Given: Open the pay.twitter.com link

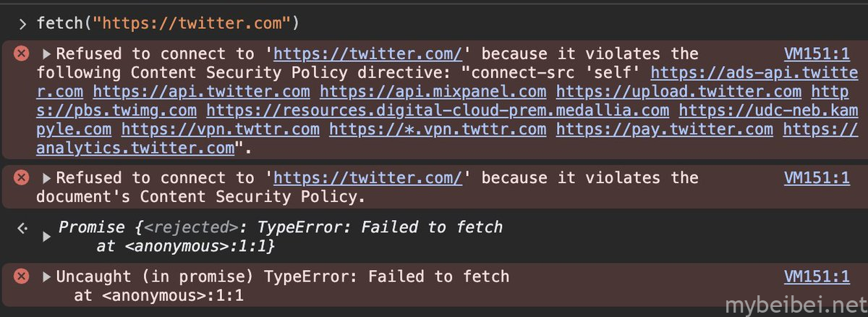Looking at the screenshot, I should coord(665,130).
